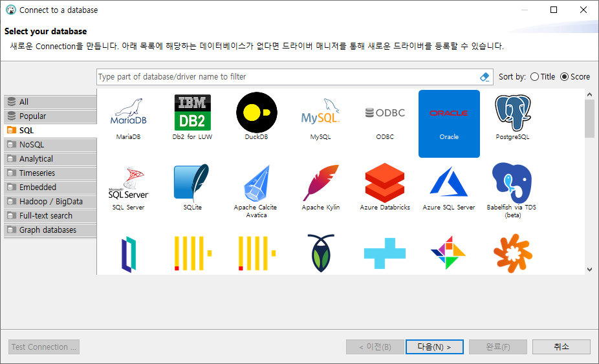Cancel the dialog with 취소

pyautogui.click(x=561, y=347)
